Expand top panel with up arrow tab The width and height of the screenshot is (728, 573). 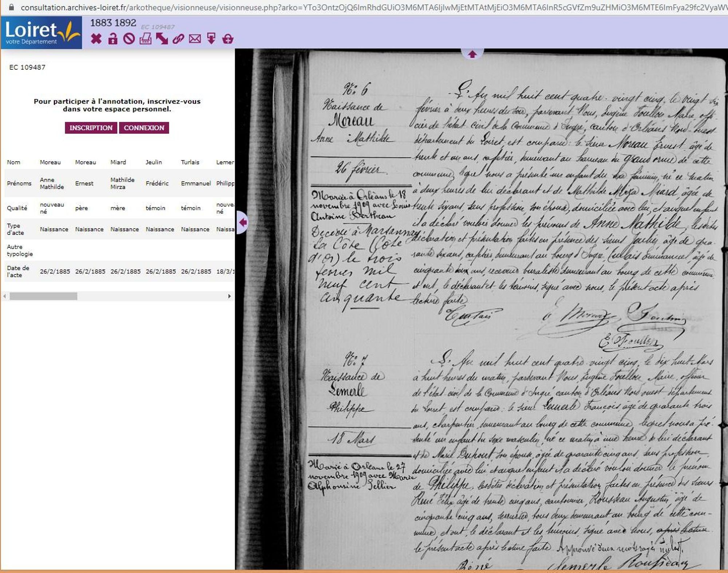coord(472,54)
